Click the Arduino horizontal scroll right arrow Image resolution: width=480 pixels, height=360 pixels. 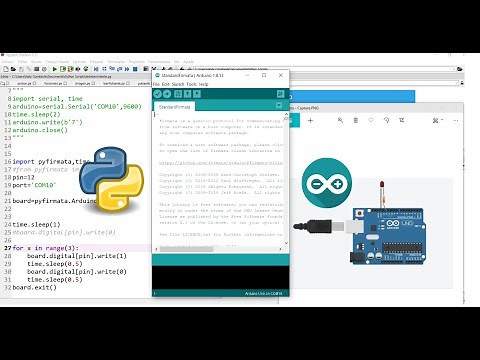pyautogui.click(x=280, y=249)
